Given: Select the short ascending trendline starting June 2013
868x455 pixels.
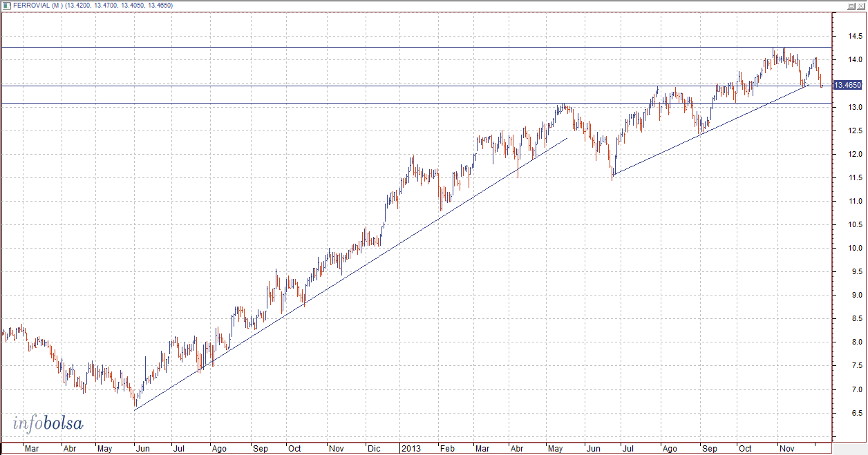Looking at the screenshot, I should point(712,130).
